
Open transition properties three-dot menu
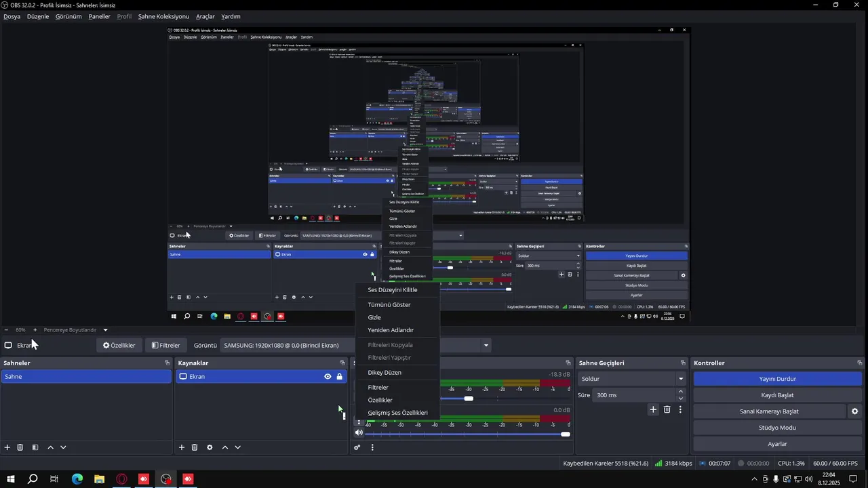(x=680, y=409)
